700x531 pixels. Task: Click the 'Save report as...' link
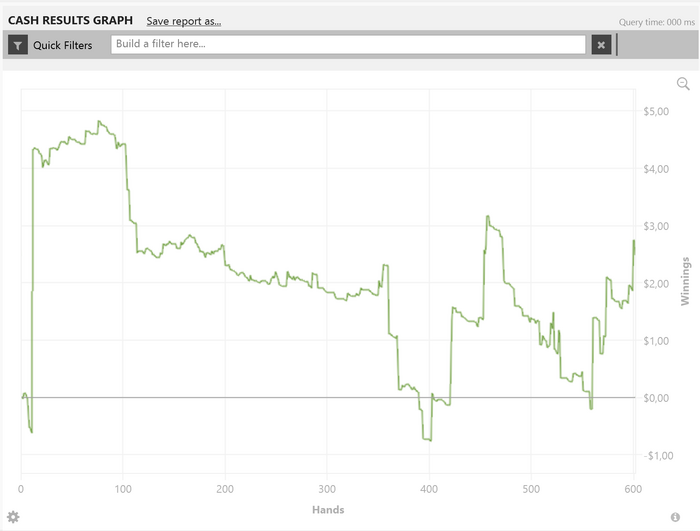pos(183,21)
